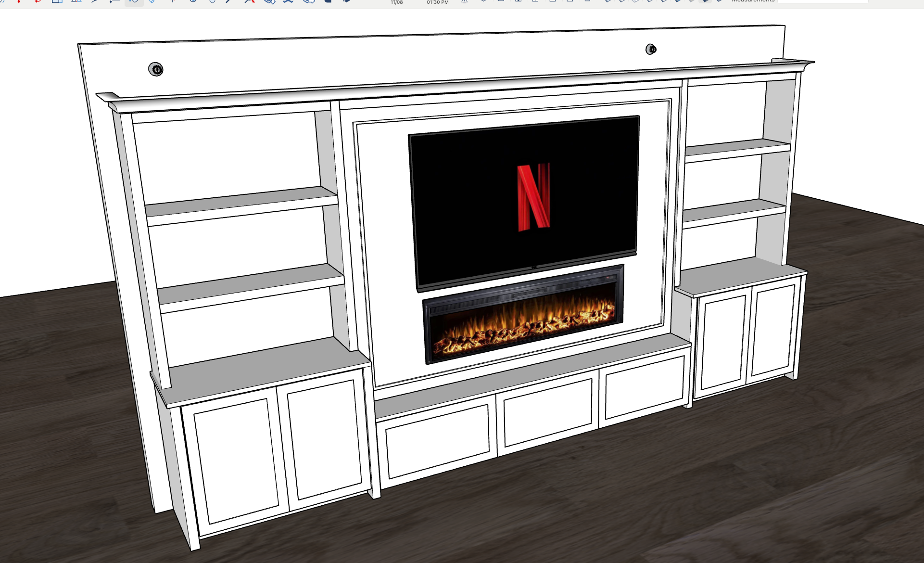This screenshot has width=924, height=563.
Task: Select the Move tool with red arrows
Action: pyautogui.click(x=19, y=1)
